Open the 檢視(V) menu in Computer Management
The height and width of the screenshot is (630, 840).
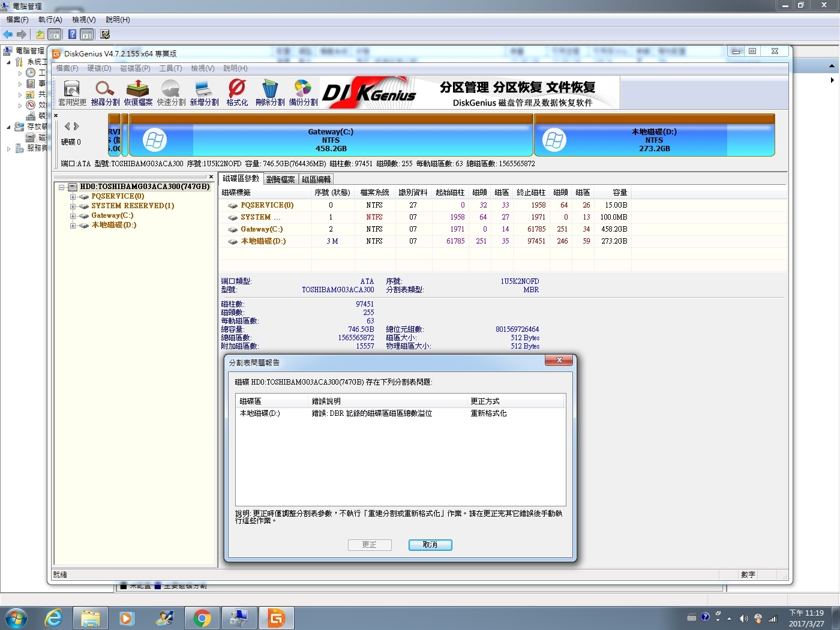tap(83, 20)
